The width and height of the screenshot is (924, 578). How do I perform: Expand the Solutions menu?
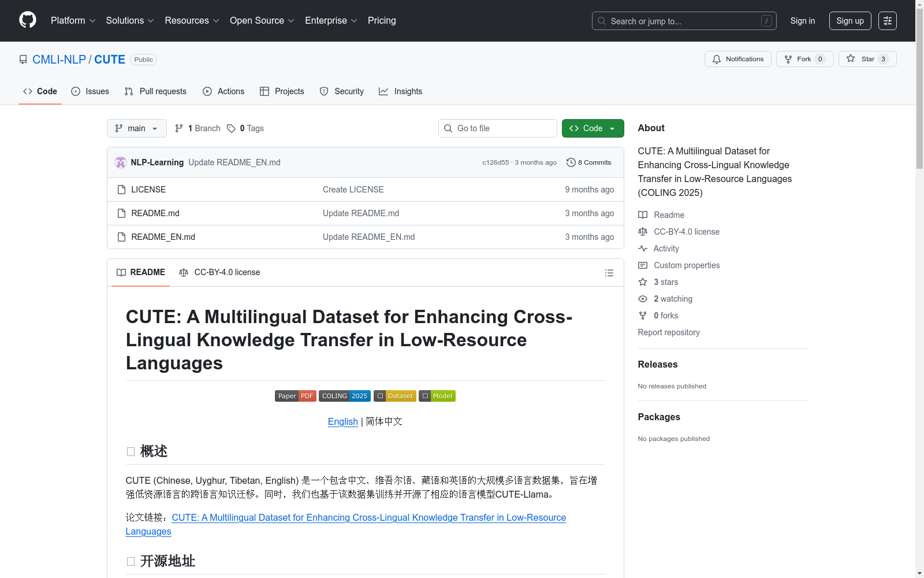(130, 21)
